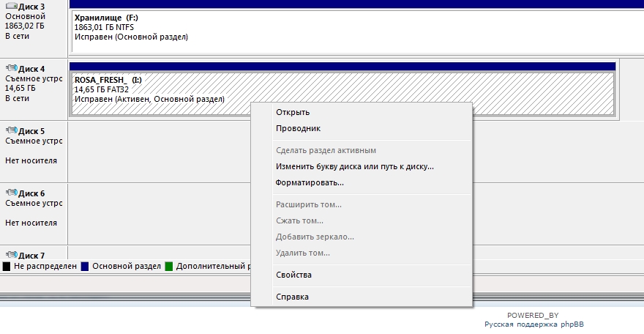The image size is (644, 334).
Task: Click Исправен (Основной раздел) status on F:
Action: point(131,37)
